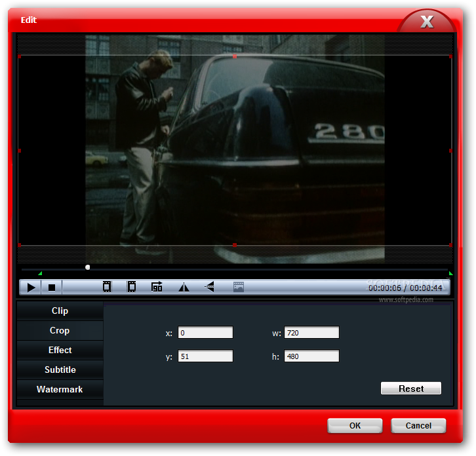Click the top-center crop handle

coord(235,56)
